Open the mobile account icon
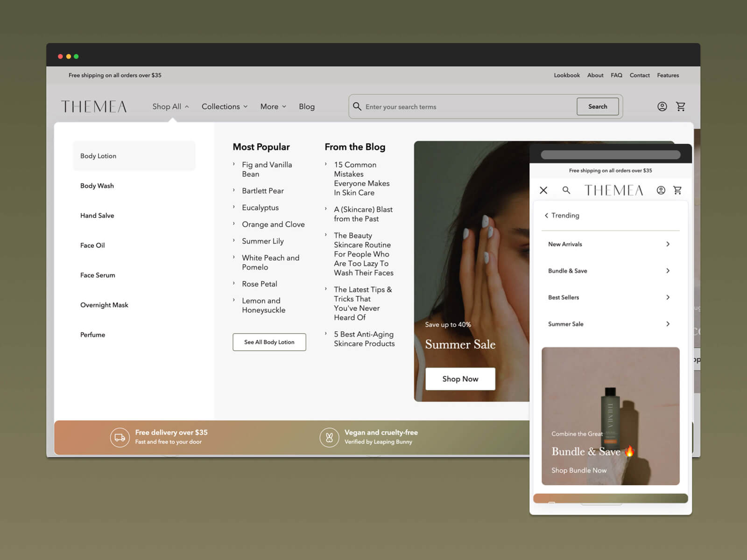The image size is (747, 560). [x=661, y=190]
